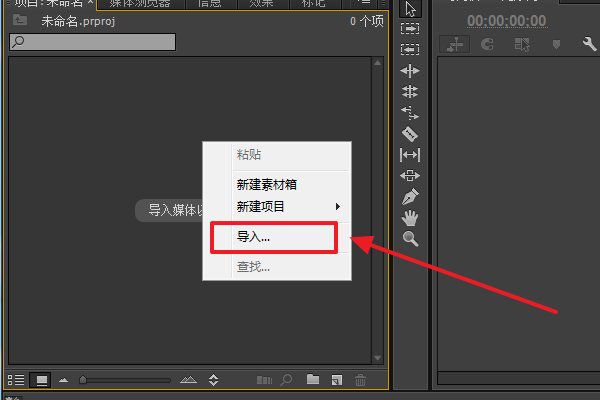Switch to the 标记 tab
Screen dimensions: 600x400
313,4
